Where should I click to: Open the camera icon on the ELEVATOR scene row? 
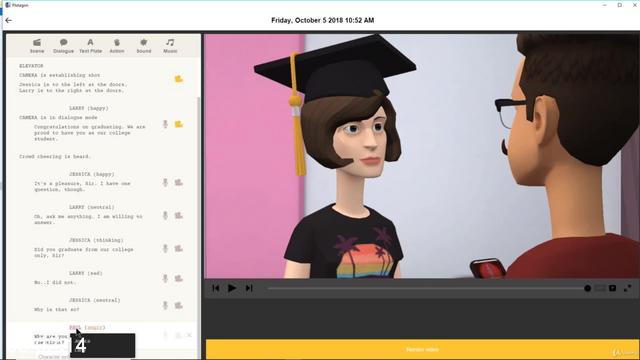(x=179, y=79)
